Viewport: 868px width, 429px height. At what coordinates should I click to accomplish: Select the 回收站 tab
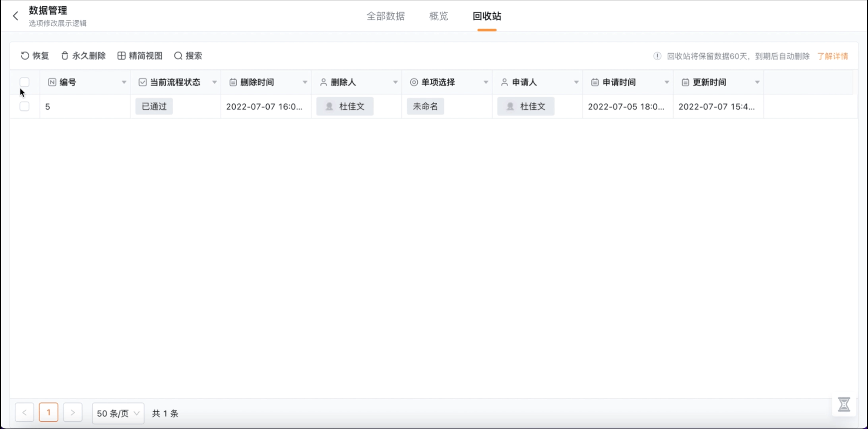(487, 16)
